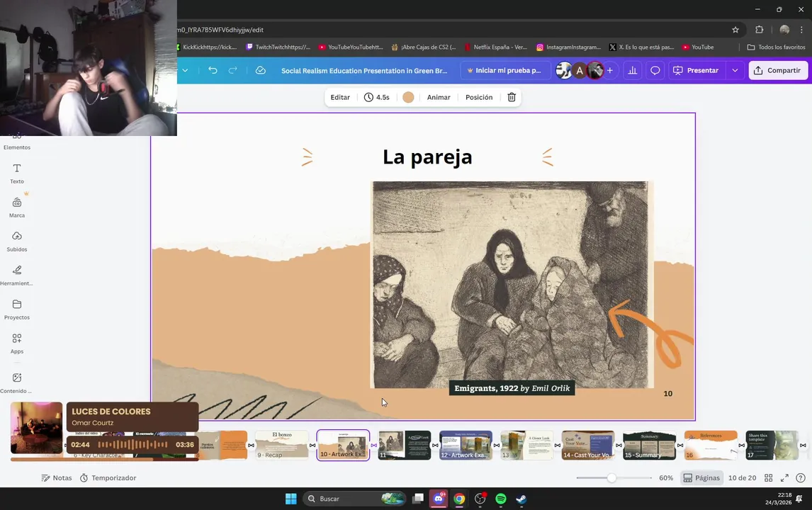812x510 pixels.
Task: Open the Chrome profile avatar
Action: click(x=784, y=30)
